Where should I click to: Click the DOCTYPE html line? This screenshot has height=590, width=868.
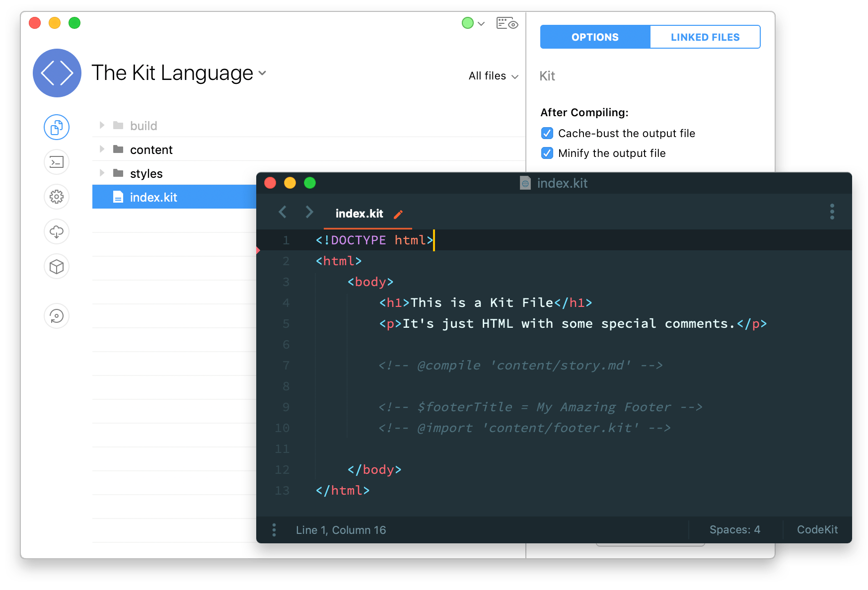(374, 240)
